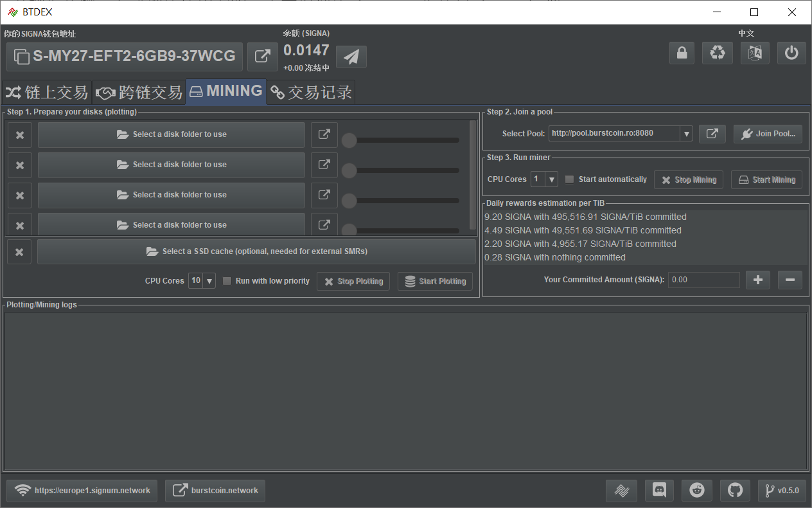Copy the SIGNA wallet address S-MY27-EFT2-6GB9-37WCG
This screenshot has width=812, height=508.
tap(125, 57)
